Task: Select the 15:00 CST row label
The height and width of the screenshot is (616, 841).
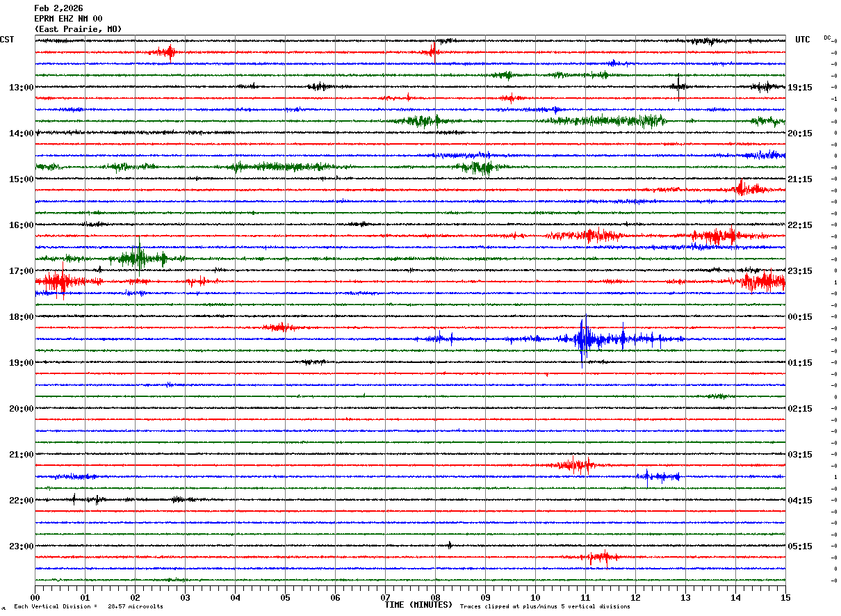Action: 22,179
